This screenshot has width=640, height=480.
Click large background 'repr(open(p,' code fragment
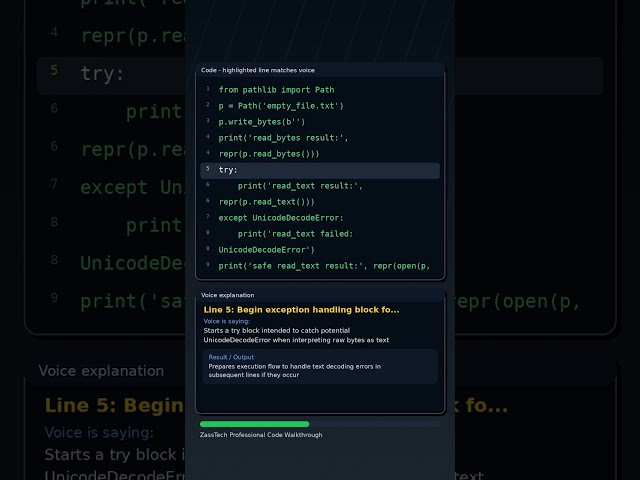click(x=518, y=302)
